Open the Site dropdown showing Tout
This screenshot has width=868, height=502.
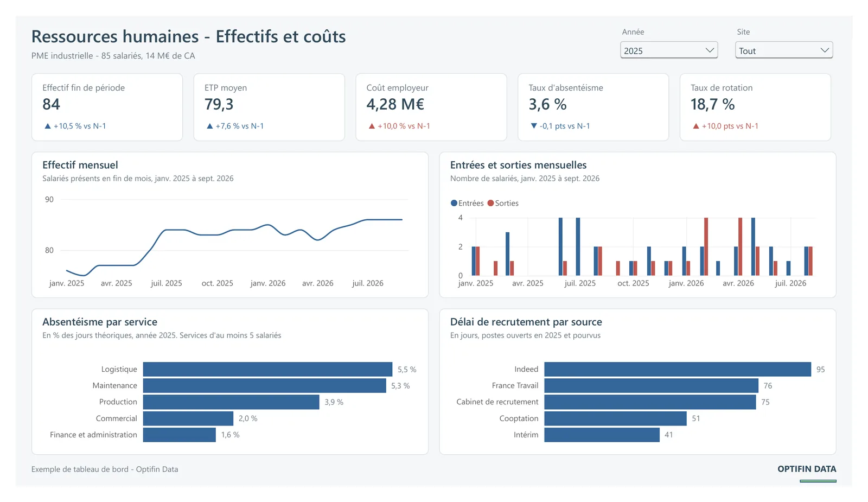coord(784,50)
